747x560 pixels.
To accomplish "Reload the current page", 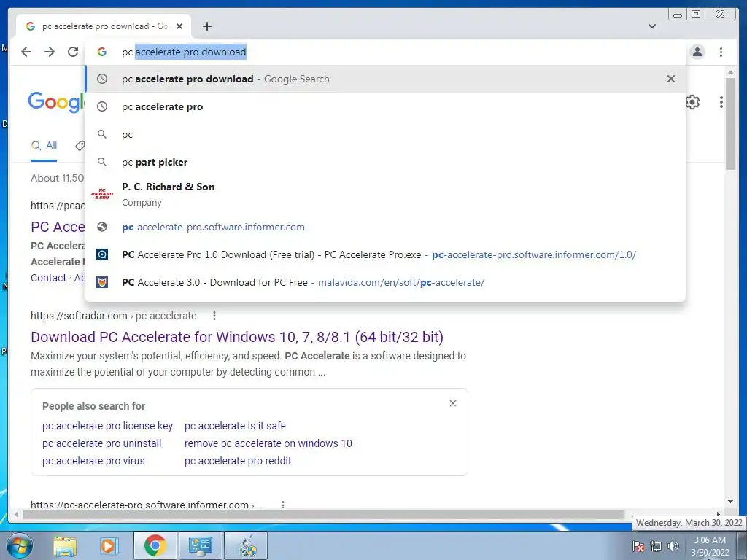I will [x=73, y=52].
